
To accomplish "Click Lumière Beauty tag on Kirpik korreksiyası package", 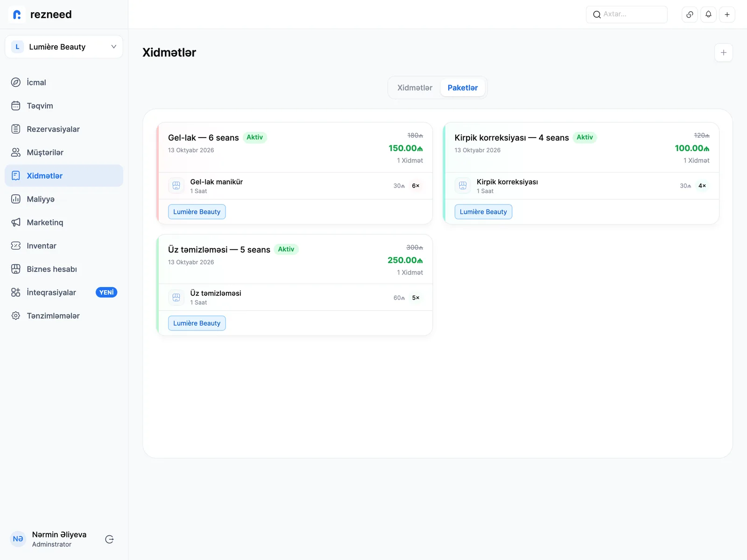I will coord(483,212).
